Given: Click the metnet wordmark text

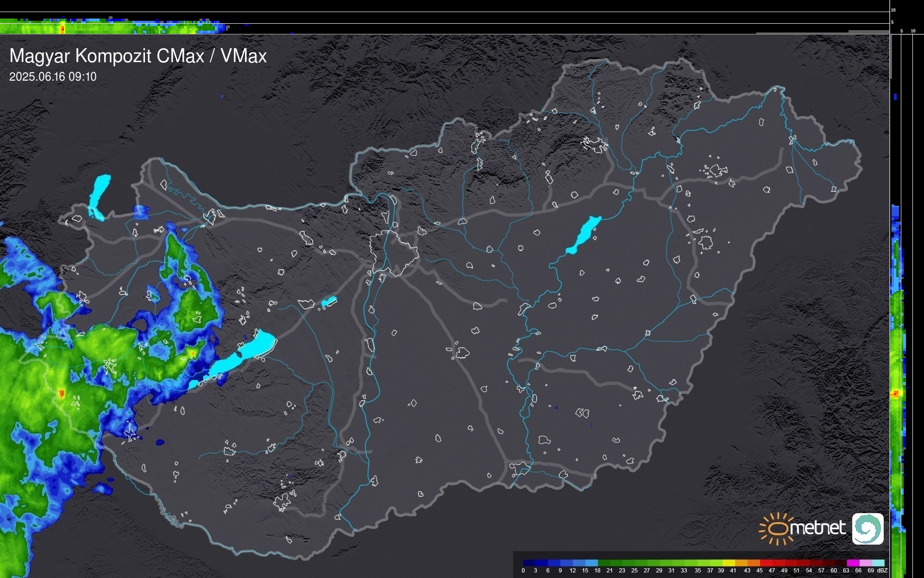Looking at the screenshot, I should (x=818, y=528).
